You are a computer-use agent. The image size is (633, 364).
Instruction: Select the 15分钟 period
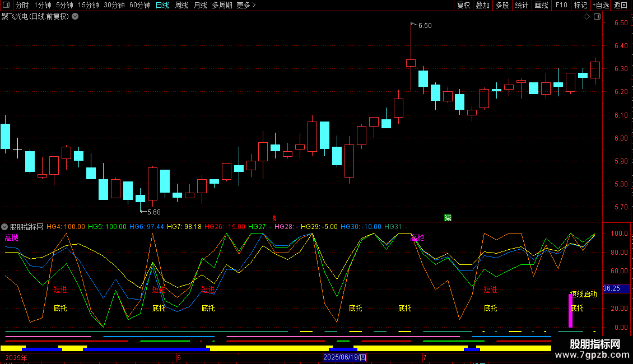pyautogui.click(x=89, y=5)
